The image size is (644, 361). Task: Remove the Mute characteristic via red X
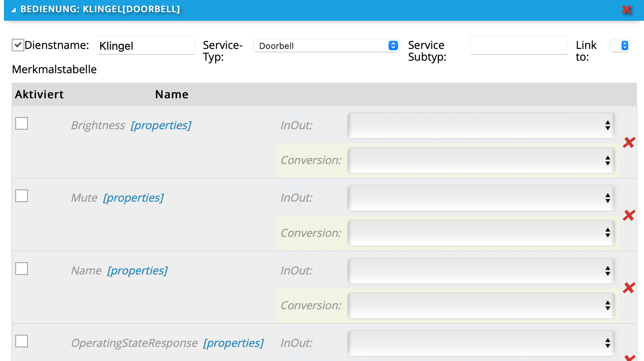pos(629,215)
